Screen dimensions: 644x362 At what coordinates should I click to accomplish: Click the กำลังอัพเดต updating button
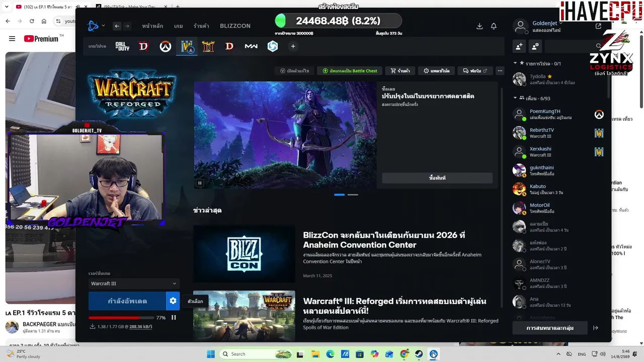127,301
